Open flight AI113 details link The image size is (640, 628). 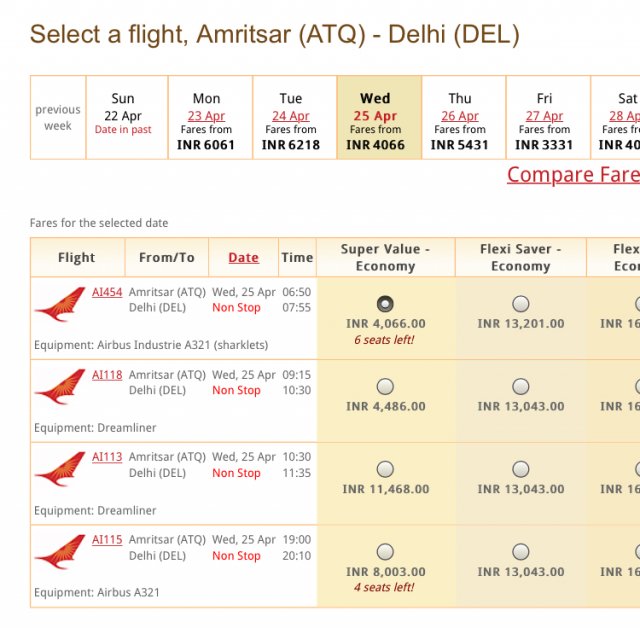pyautogui.click(x=107, y=457)
